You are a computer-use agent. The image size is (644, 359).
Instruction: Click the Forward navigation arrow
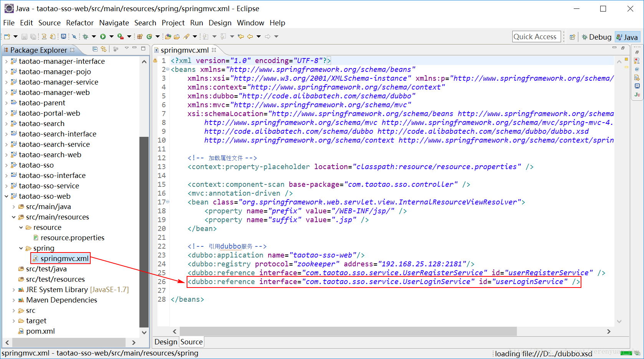268,37
